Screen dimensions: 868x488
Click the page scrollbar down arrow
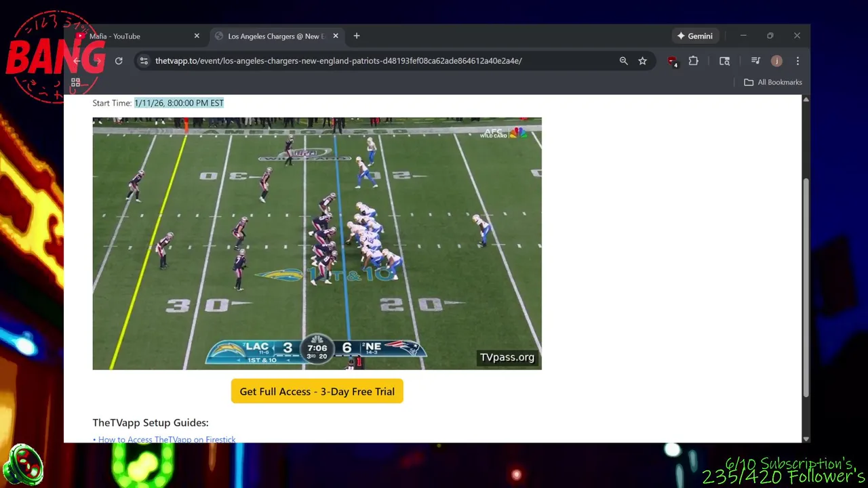coord(806,439)
